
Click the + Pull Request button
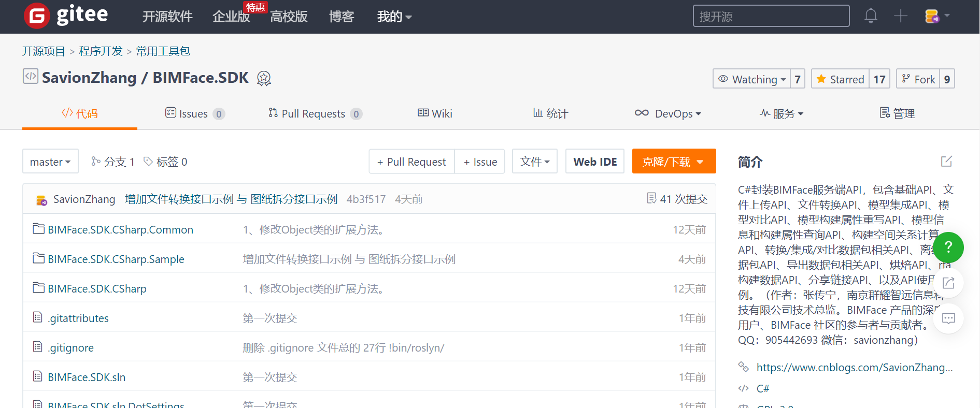coord(411,162)
